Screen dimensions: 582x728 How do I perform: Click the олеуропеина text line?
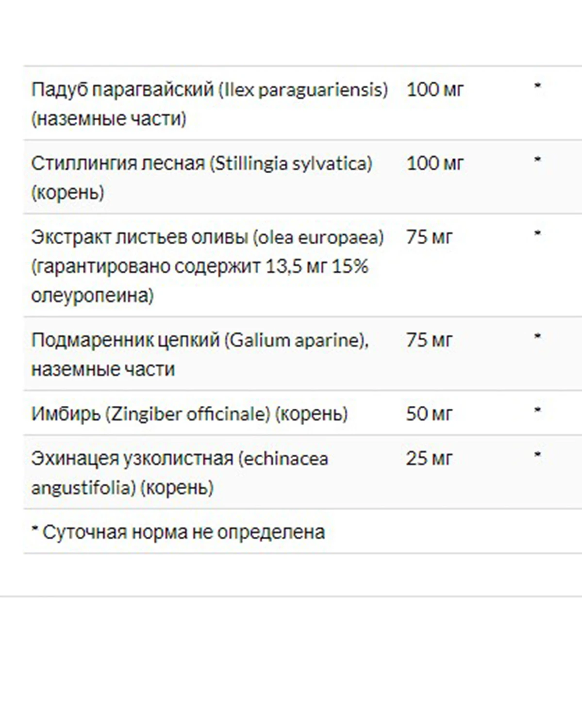(x=93, y=295)
